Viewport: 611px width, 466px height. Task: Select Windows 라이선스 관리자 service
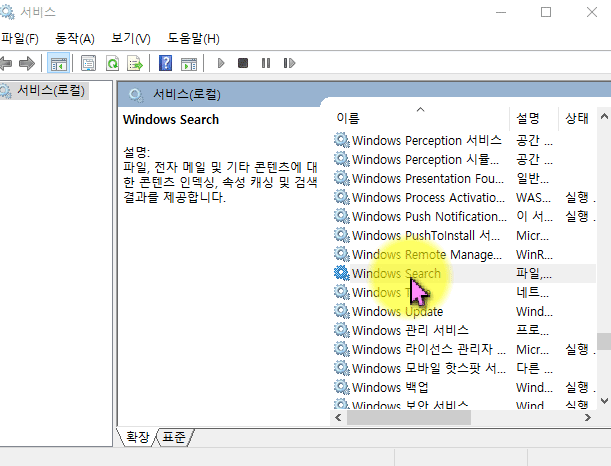pos(464,350)
